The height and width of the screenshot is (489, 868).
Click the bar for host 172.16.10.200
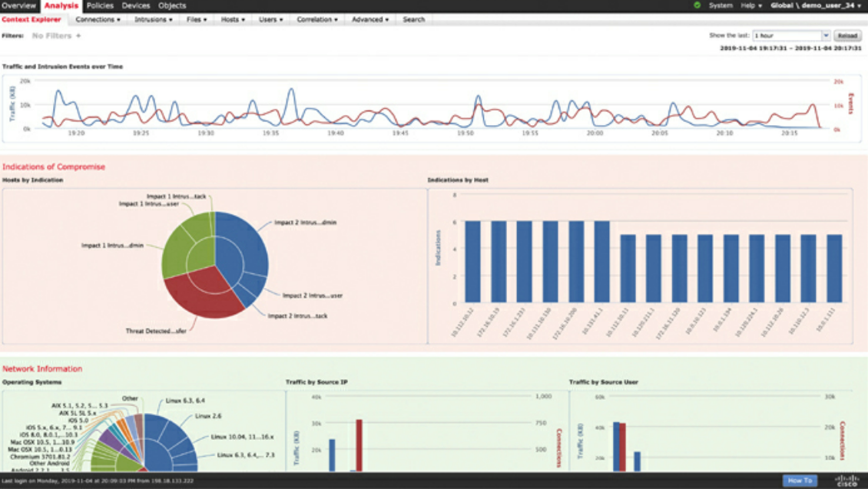(576, 263)
